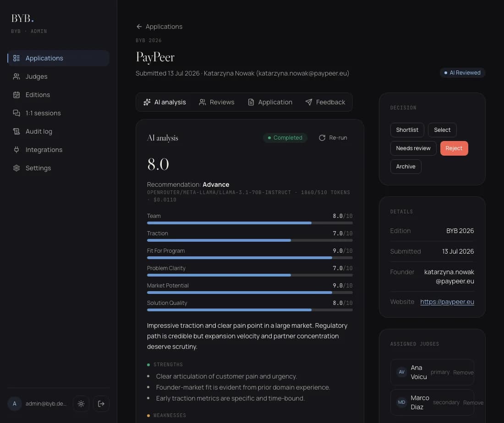Click the Fit For Program score bar

click(250, 258)
